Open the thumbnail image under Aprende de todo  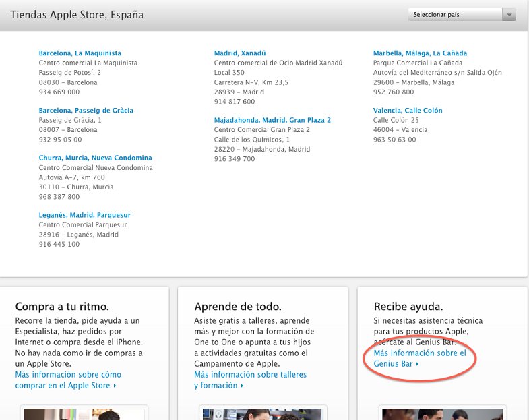(x=263, y=413)
